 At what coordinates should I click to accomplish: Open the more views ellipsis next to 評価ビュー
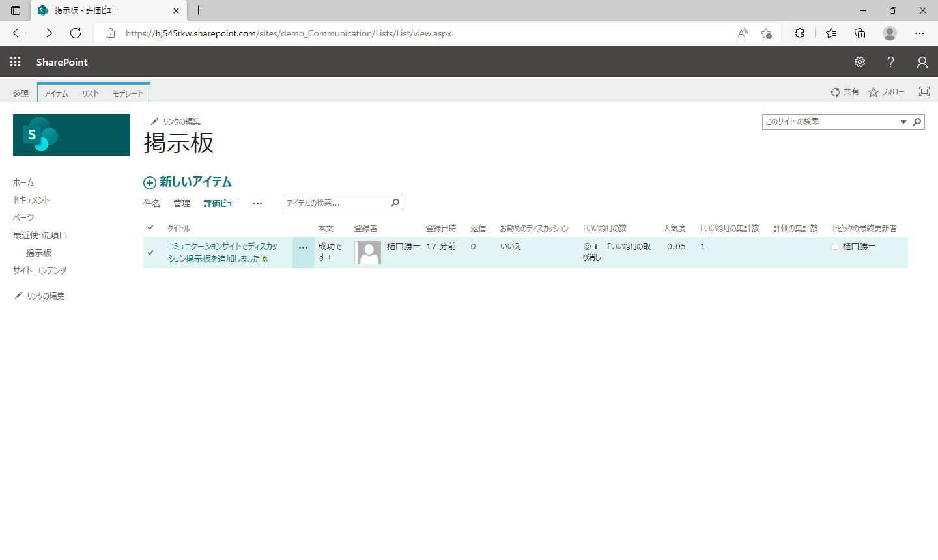click(258, 203)
